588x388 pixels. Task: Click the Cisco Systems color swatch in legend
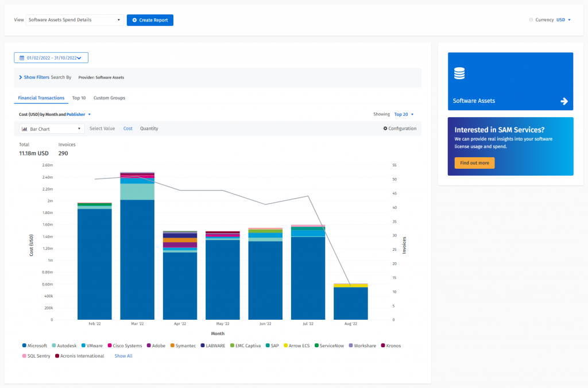(109, 346)
